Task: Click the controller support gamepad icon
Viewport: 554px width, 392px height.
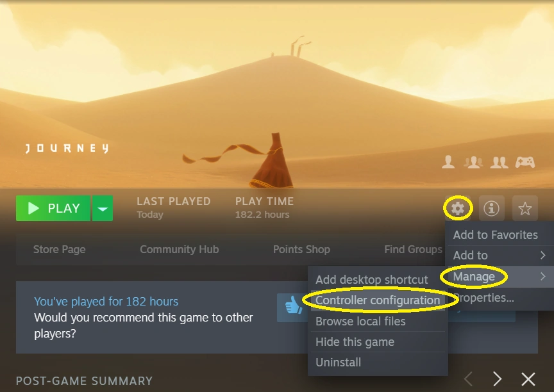Action: tap(525, 162)
